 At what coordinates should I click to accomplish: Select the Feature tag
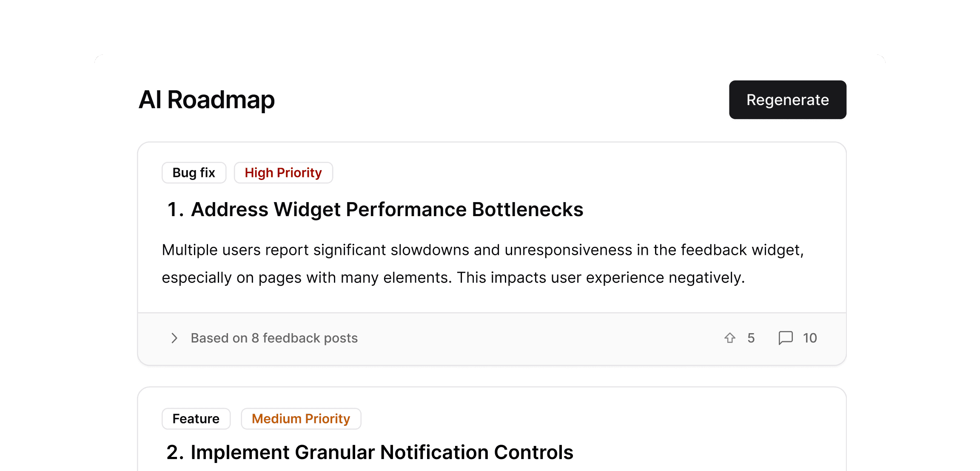tap(196, 419)
